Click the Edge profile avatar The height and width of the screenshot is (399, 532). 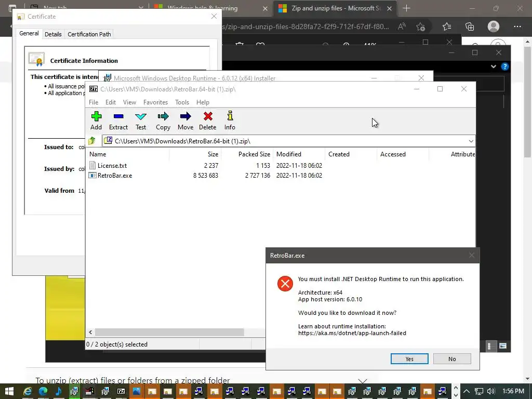click(494, 26)
